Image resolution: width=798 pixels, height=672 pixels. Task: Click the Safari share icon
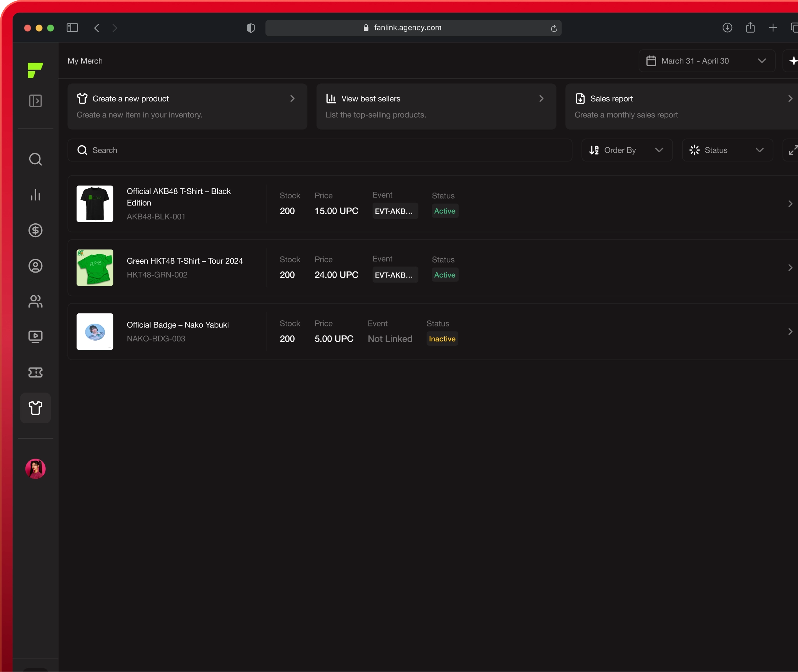point(750,27)
